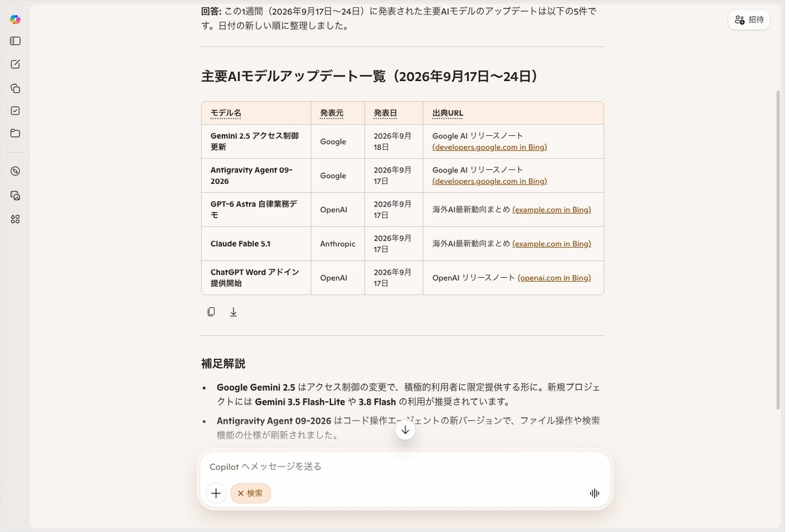Click OpenAI cell in ChatGPT Word row
785x532 pixels.
(x=338, y=278)
